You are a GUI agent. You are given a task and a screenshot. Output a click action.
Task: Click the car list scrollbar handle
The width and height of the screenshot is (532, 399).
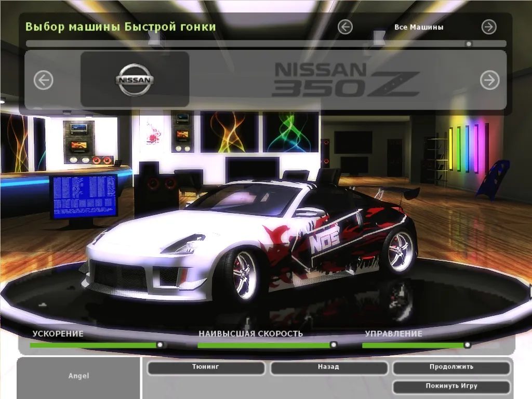469,44
